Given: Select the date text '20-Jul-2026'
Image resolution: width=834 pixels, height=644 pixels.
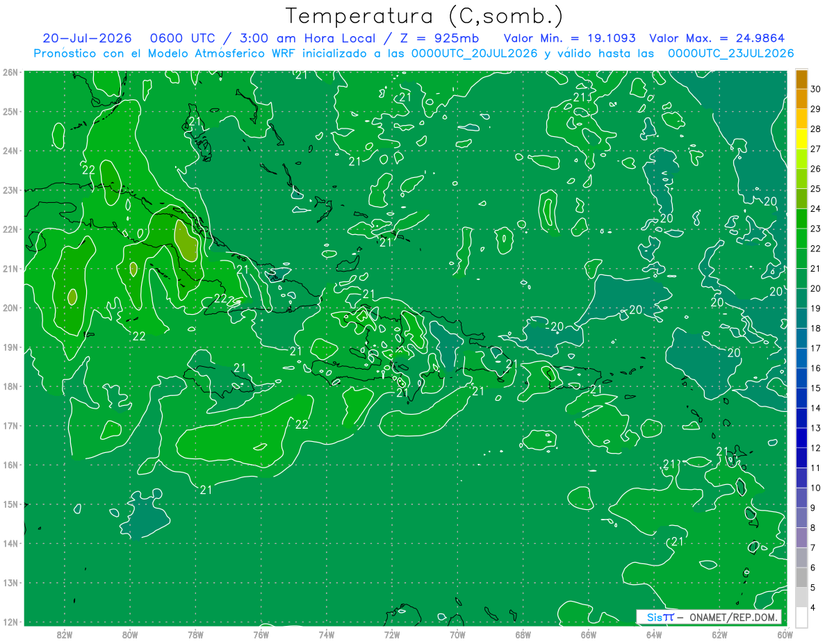Looking at the screenshot, I should [x=87, y=38].
